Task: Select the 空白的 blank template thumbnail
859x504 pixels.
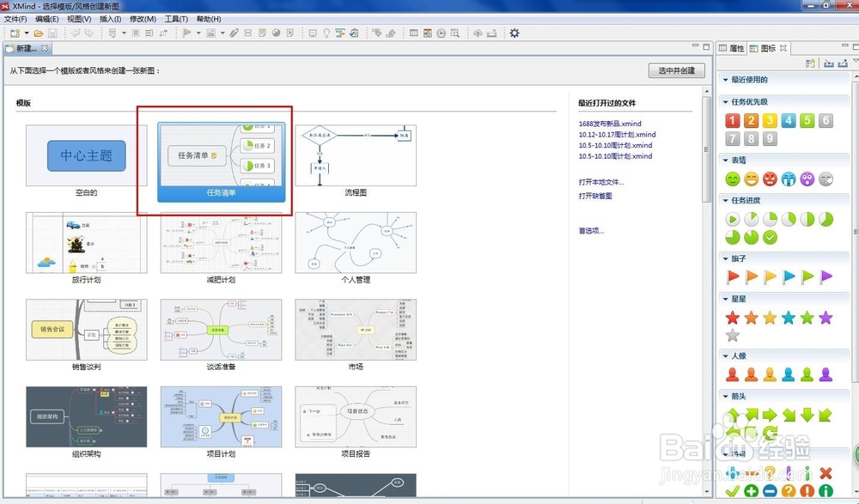Action: (x=87, y=155)
